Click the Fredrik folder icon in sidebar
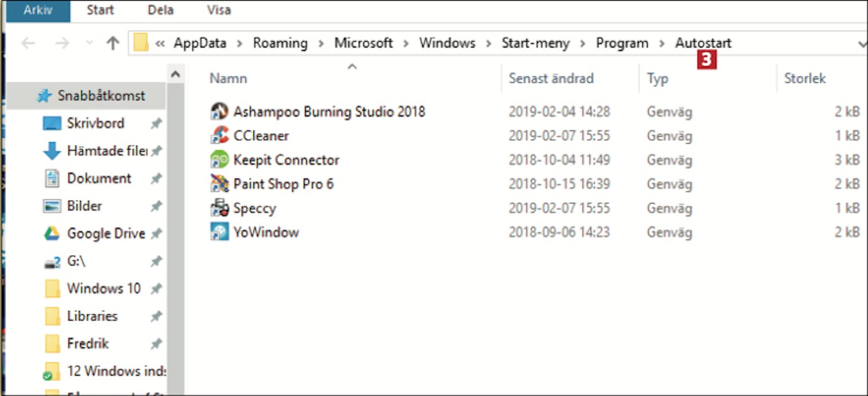The height and width of the screenshot is (396, 868). pyautogui.click(x=52, y=344)
